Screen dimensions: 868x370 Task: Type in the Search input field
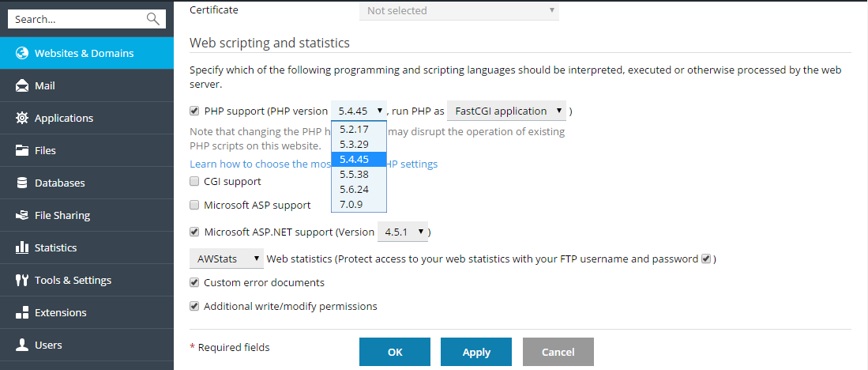point(75,19)
